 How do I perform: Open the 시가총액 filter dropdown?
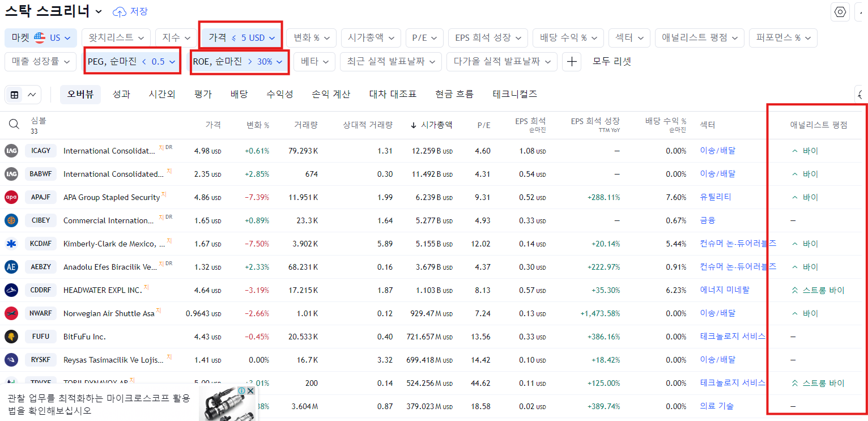[371, 37]
